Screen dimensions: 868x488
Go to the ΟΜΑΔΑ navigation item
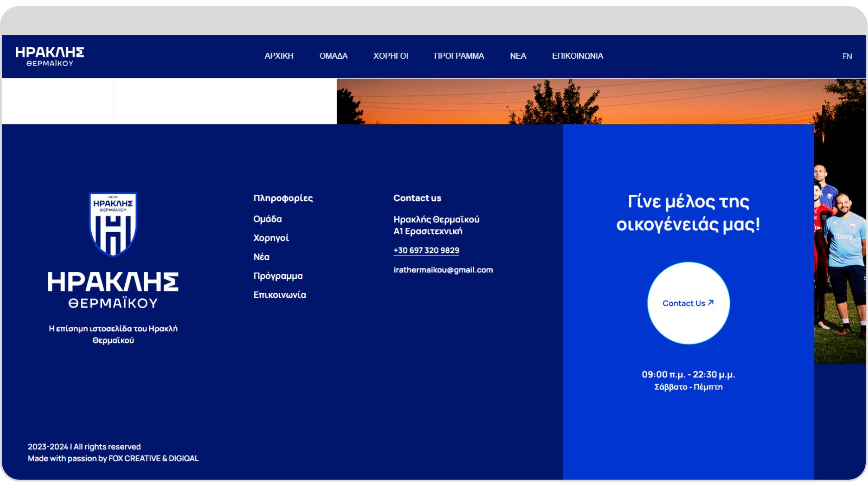(333, 56)
